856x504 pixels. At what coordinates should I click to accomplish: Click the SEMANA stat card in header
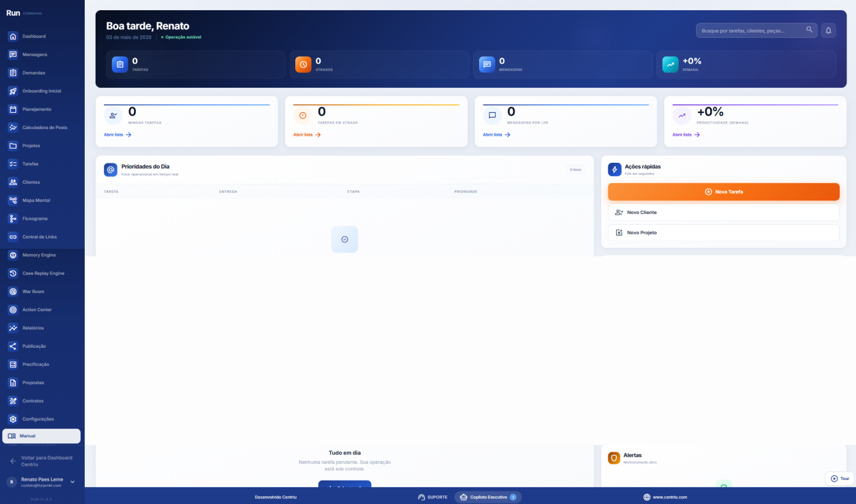746,64
